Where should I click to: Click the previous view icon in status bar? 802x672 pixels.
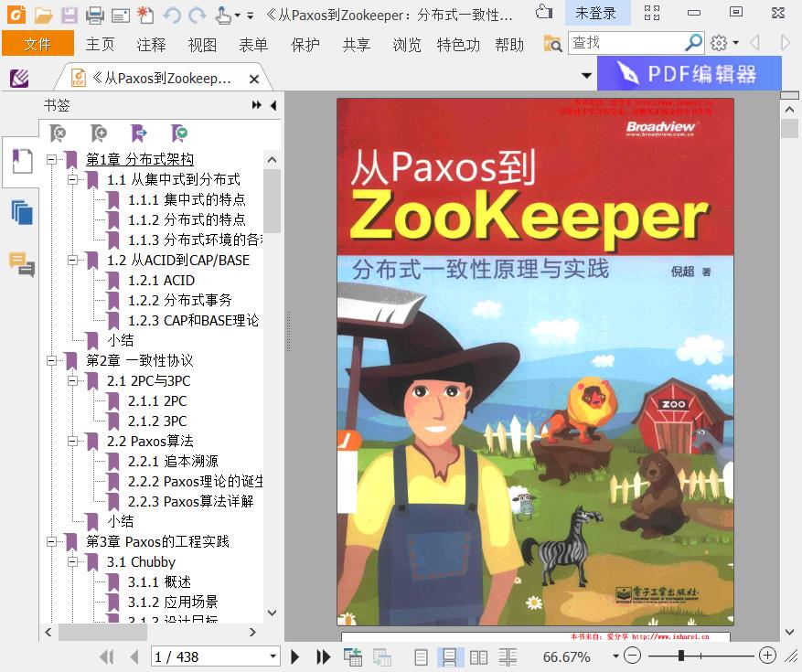353,656
